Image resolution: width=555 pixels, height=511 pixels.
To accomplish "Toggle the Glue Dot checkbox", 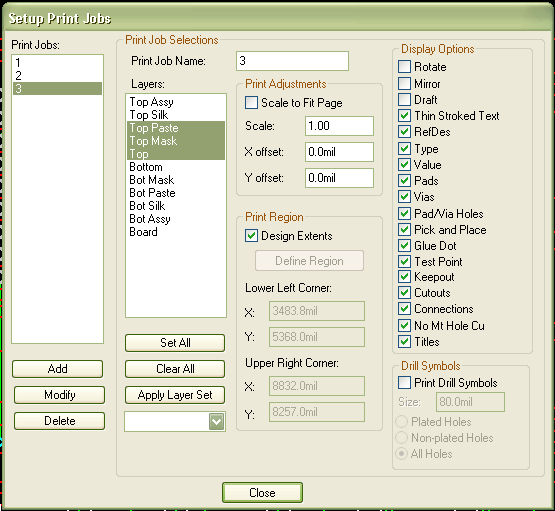I will [404, 246].
